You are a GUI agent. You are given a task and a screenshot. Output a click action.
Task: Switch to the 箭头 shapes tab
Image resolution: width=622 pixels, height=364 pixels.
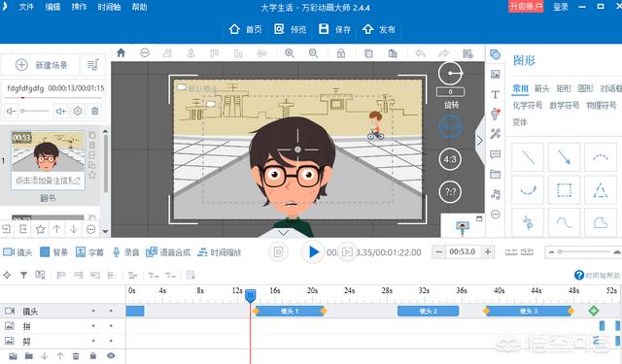click(542, 88)
